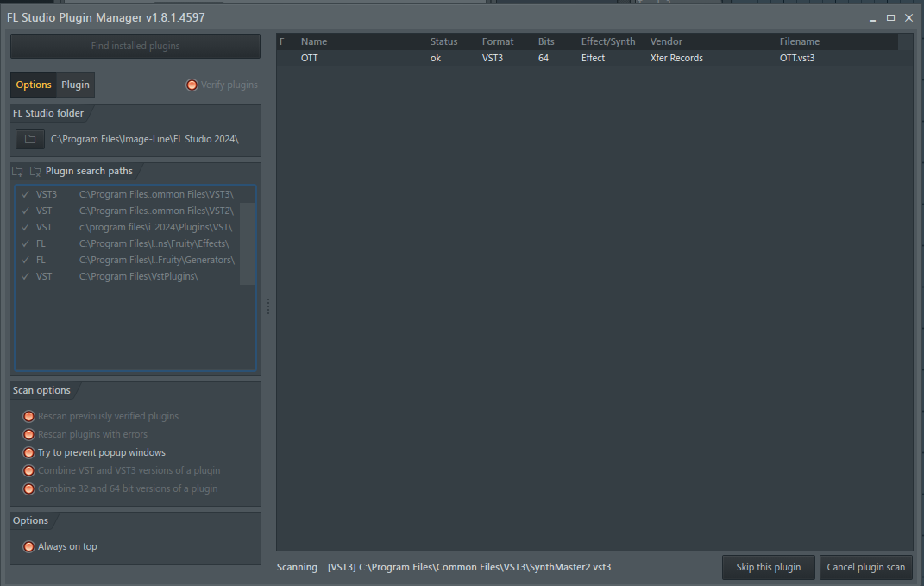This screenshot has height=586, width=924.
Task: Switch to the Plugin tab
Action: click(75, 85)
